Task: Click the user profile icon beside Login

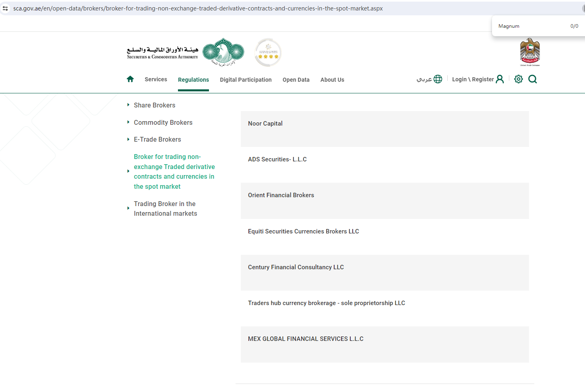Action: tap(500, 79)
